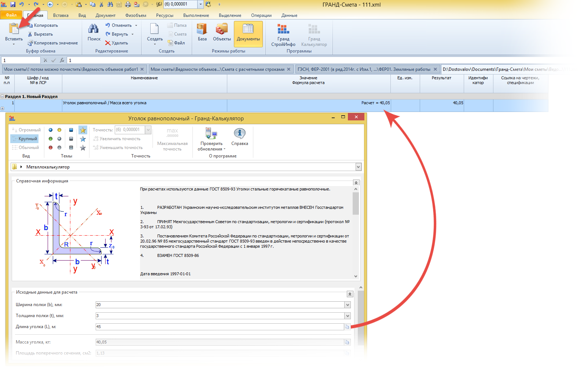Select the Крупный view size
Viewport: 588px width, 367px height.
tap(24, 139)
